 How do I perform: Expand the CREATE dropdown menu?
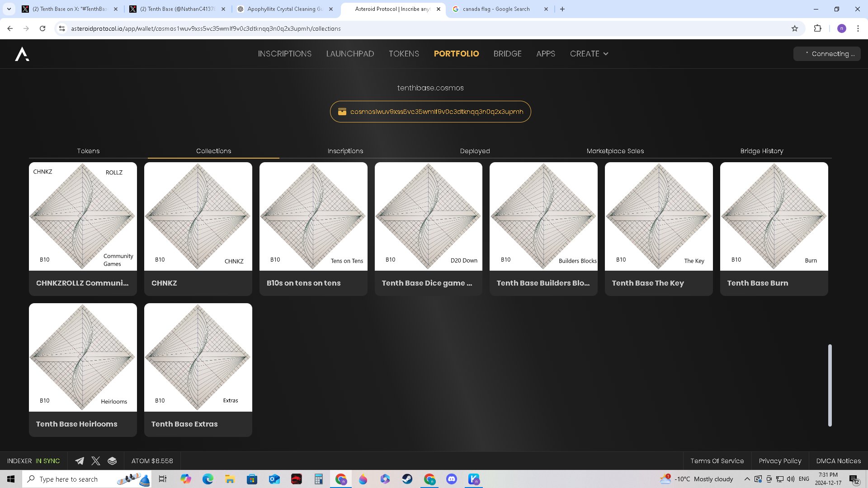[x=589, y=54]
